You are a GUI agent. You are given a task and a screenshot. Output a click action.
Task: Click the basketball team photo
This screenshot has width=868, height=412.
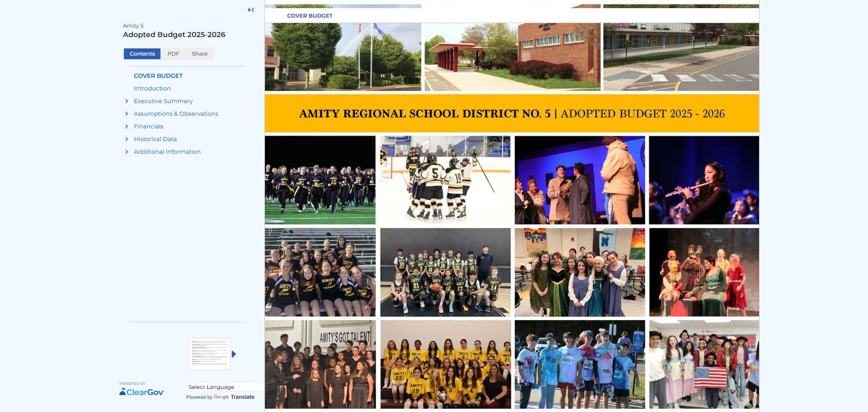tap(445, 272)
